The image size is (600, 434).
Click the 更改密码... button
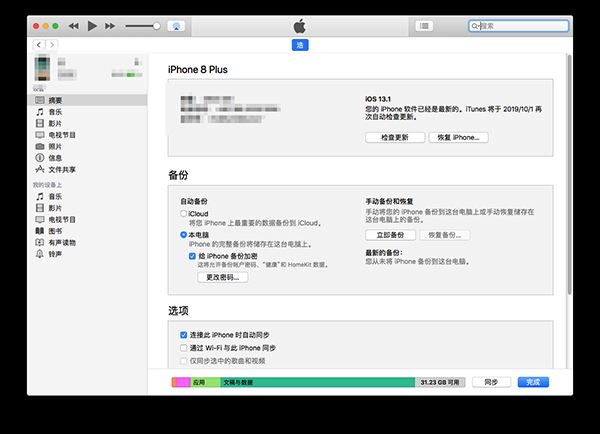tap(223, 277)
